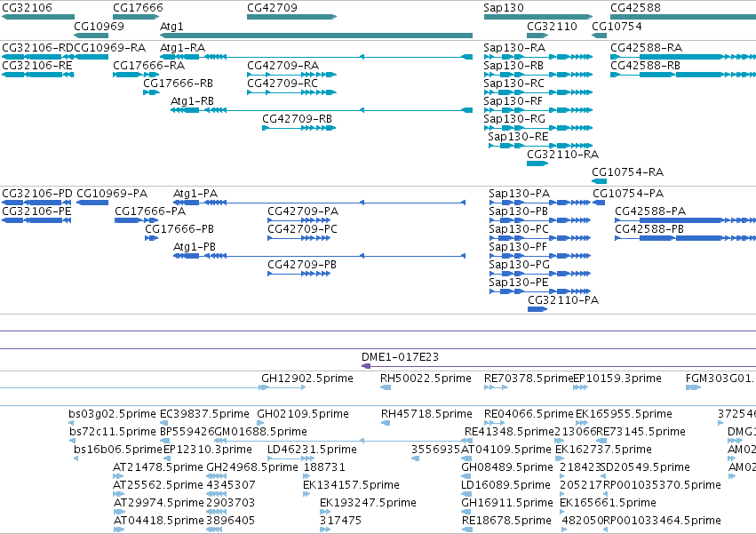The width and height of the screenshot is (756, 534).
Task: Select the GH02109.5prime EST label
Action: point(303,414)
